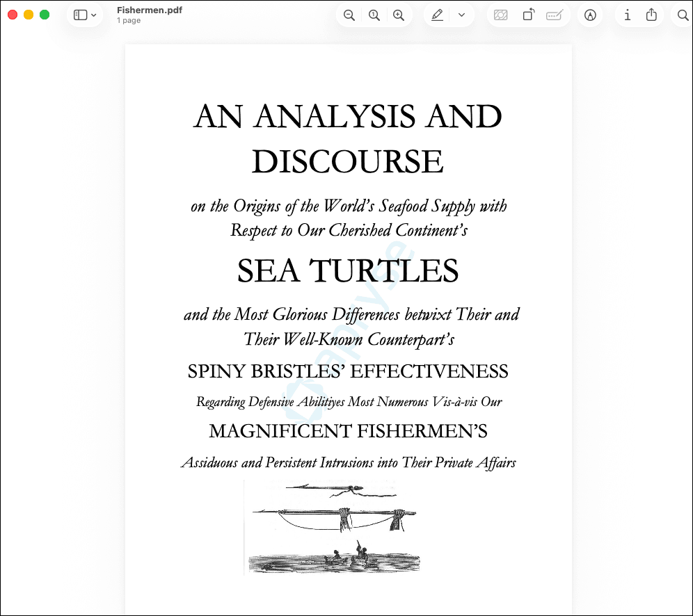Click the Remove Background icon

click(x=500, y=15)
